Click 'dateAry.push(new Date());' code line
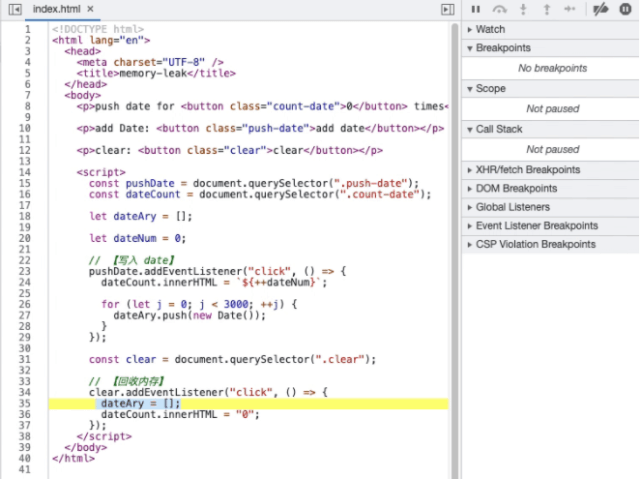This screenshot has width=641, height=479. coord(189,316)
